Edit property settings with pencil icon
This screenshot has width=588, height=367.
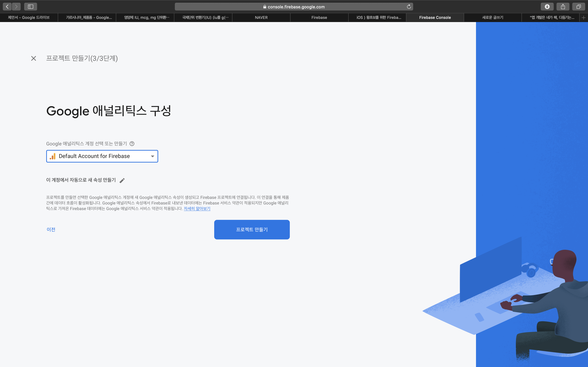click(122, 180)
